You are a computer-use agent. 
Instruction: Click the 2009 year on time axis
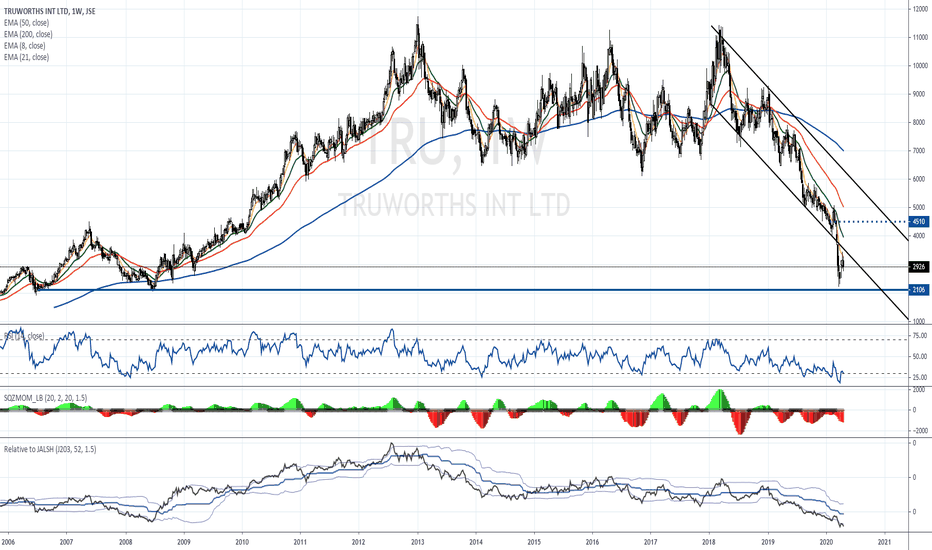[x=184, y=542]
